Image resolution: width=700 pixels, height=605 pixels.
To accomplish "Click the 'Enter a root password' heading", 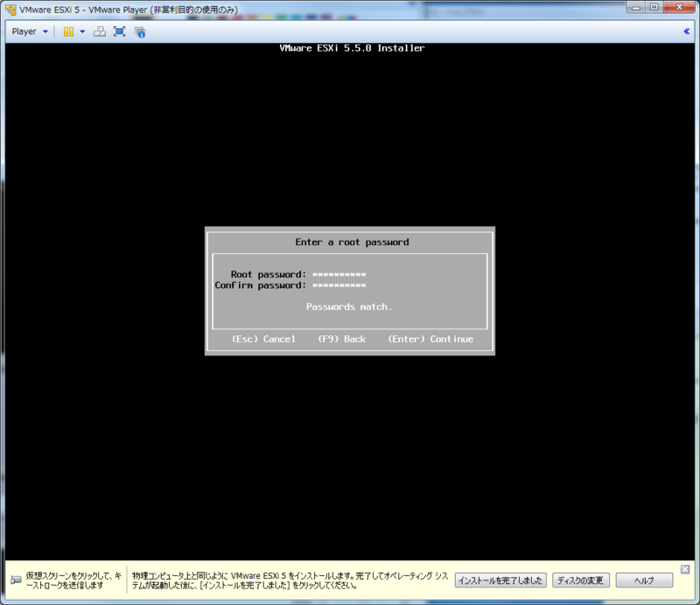I will pyautogui.click(x=352, y=242).
